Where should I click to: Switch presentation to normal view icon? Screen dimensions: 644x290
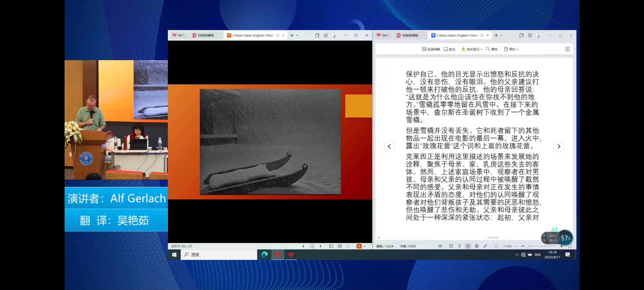pyautogui.click(x=331, y=246)
